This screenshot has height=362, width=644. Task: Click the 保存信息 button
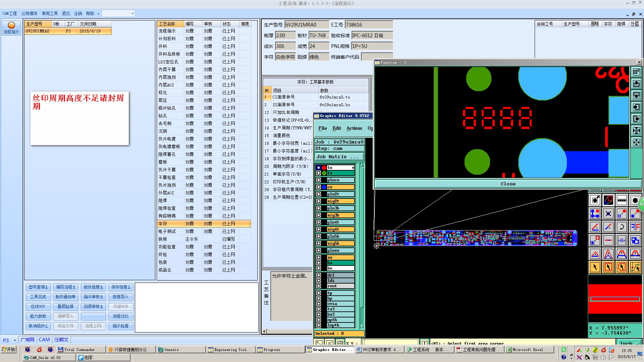tap(121, 287)
